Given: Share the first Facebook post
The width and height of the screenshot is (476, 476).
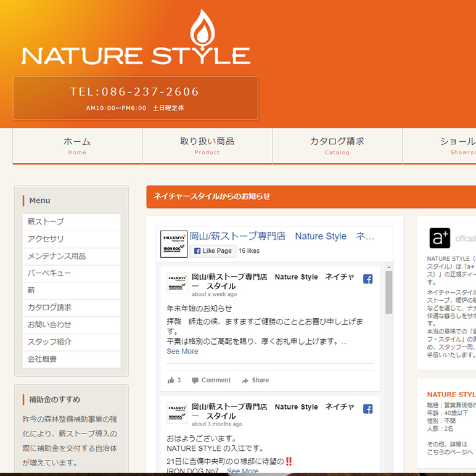Looking at the screenshot, I should [x=255, y=380].
